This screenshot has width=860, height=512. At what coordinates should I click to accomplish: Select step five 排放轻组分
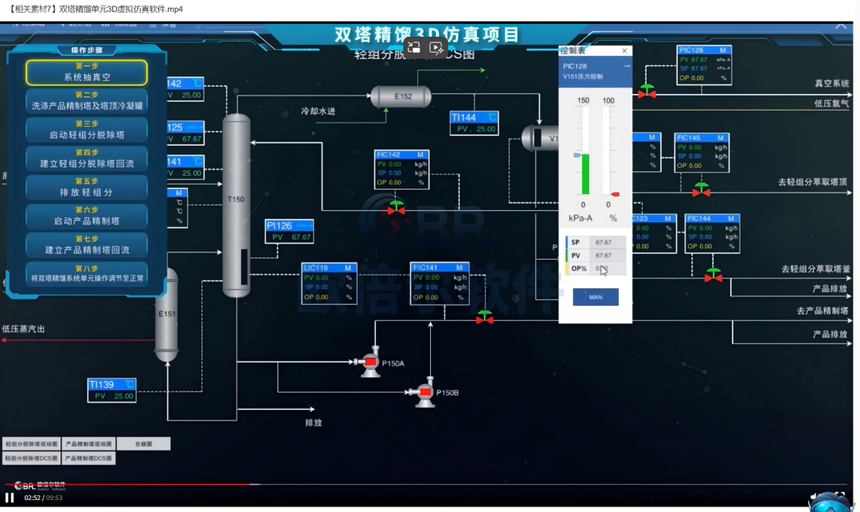(87, 187)
